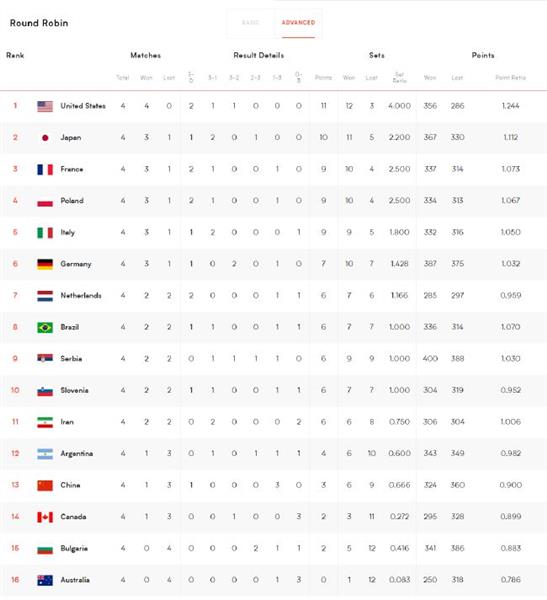Open the Poland team link
Image resolution: width=547 pixels, height=600 pixels.
tap(72, 201)
